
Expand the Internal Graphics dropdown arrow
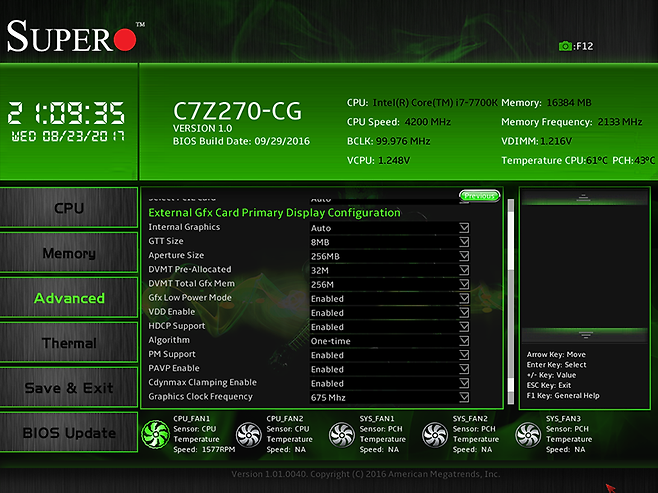[x=464, y=228]
